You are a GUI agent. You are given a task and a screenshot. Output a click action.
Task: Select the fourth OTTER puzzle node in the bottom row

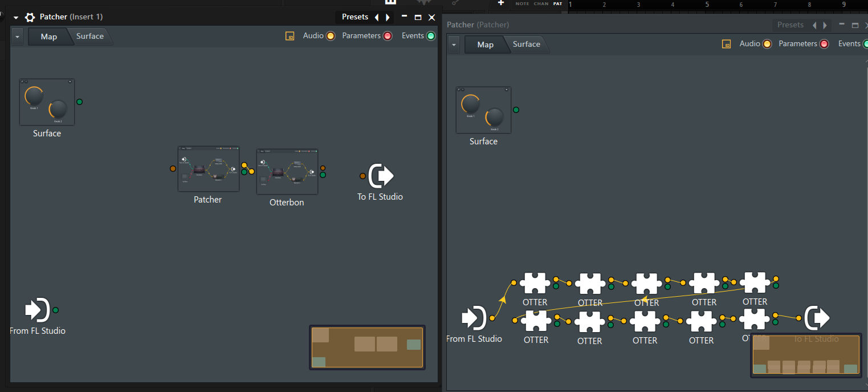(x=701, y=321)
